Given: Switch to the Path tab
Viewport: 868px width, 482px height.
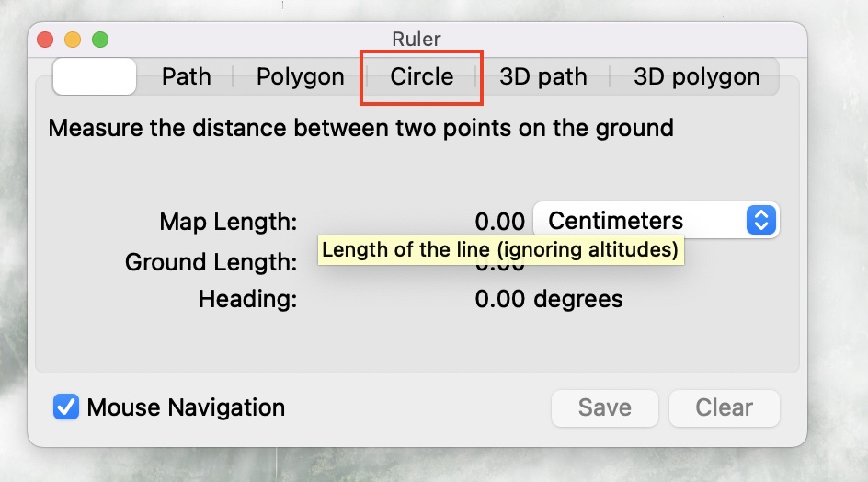Looking at the screenshot, I should click(x=187, y=76).
